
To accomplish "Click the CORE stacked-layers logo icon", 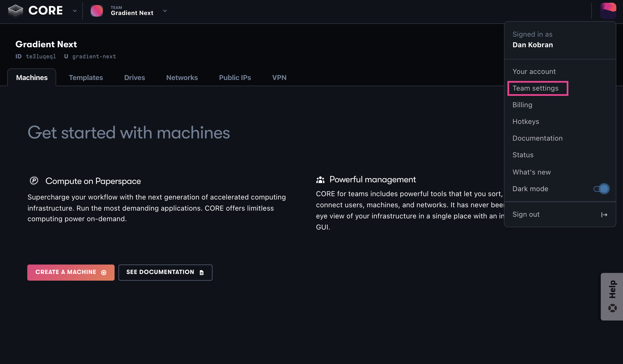I will tap(16, 11).
